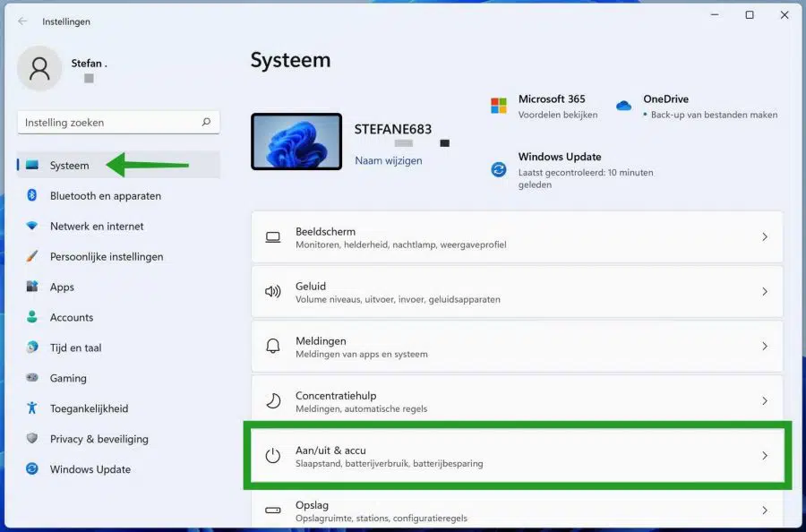Click the Opslag drive icon
806x532 pixels.
tap(273, 510)
